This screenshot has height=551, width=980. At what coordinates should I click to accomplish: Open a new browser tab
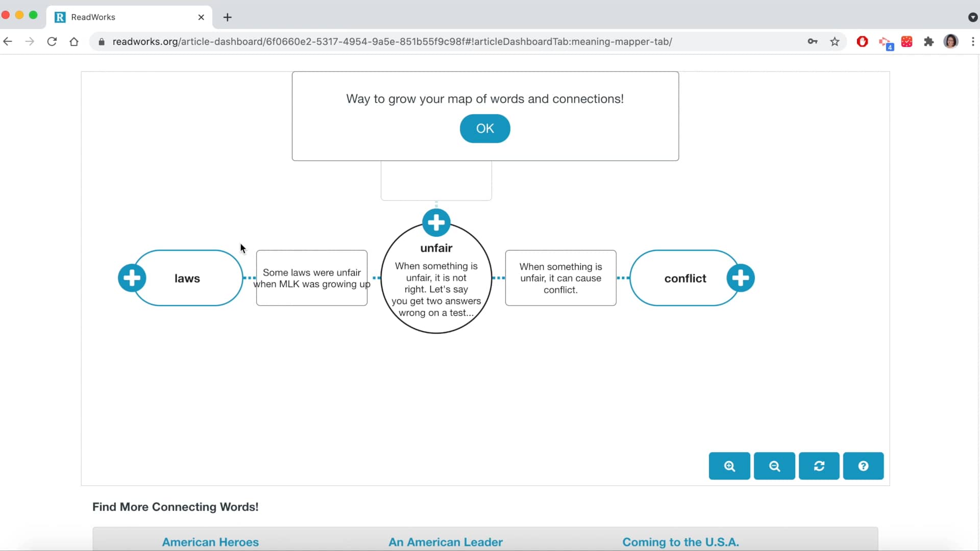click(228, 17)
